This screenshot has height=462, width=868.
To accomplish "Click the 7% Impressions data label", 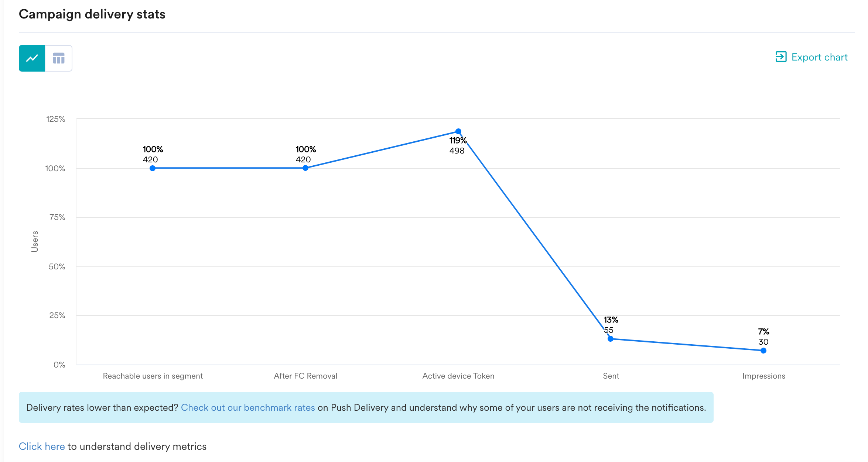I will (763, 331).
